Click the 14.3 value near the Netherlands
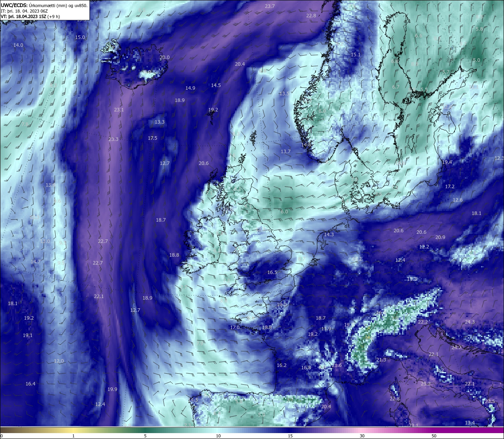This screenshot has height=439, width=504. click(329, 235)
